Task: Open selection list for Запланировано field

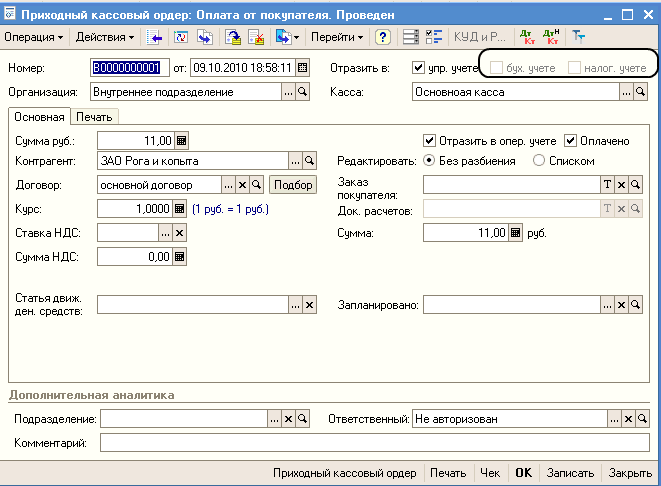Action: coord(607,305)
